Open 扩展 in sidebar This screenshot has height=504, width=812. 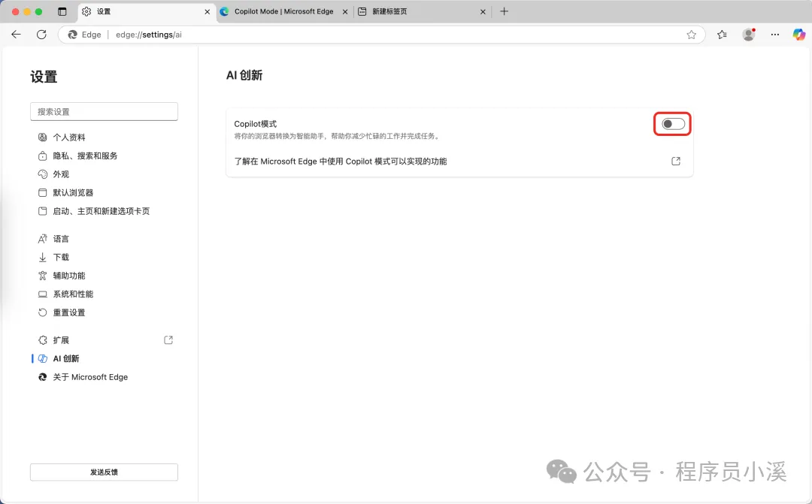coord(61,340)
